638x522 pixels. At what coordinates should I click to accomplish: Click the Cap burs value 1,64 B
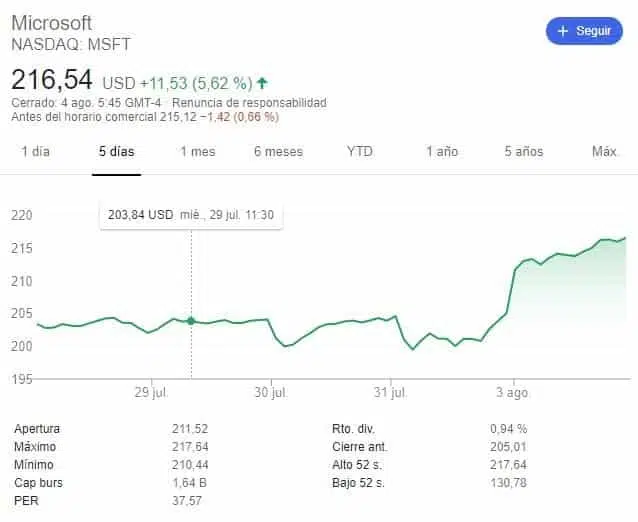point(190,483)
